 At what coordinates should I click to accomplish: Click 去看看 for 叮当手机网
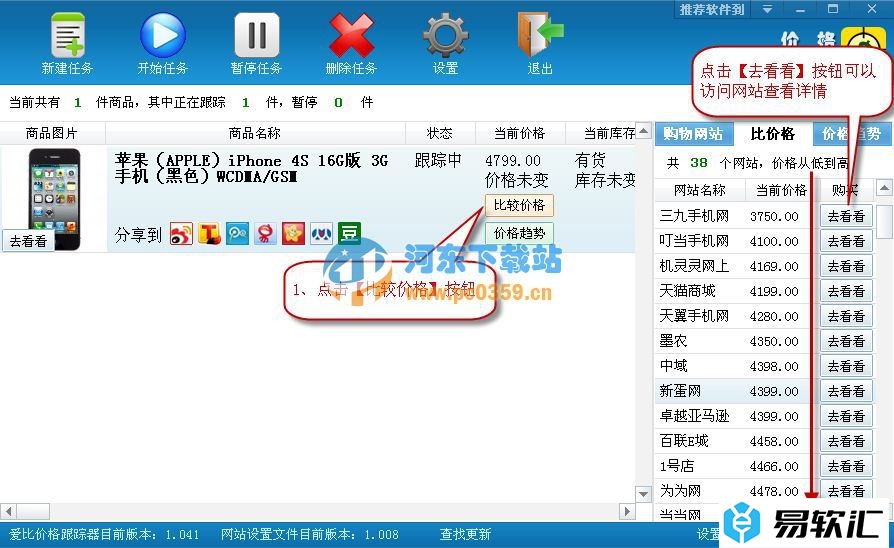tap(846, 241)
